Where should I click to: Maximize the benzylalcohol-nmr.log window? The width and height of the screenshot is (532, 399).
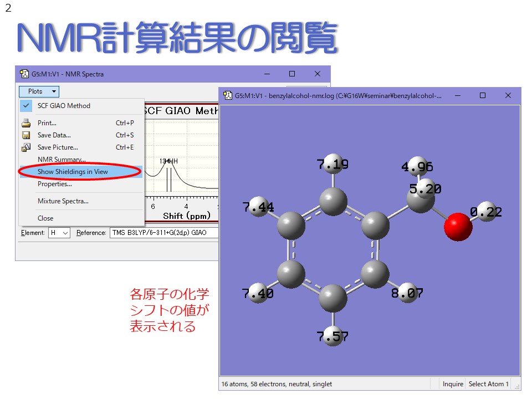483,96
